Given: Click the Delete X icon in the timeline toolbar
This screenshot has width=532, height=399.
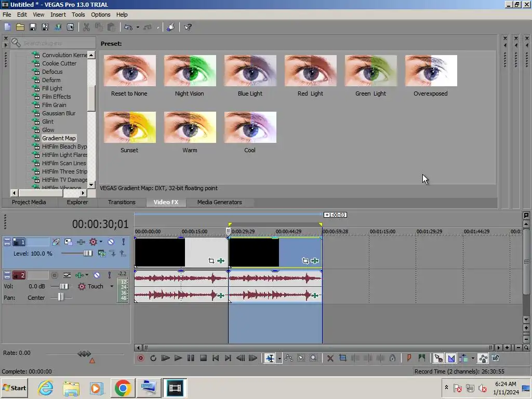Looking at the screenshot, I should pyautogui.click(x=330, y=358).
